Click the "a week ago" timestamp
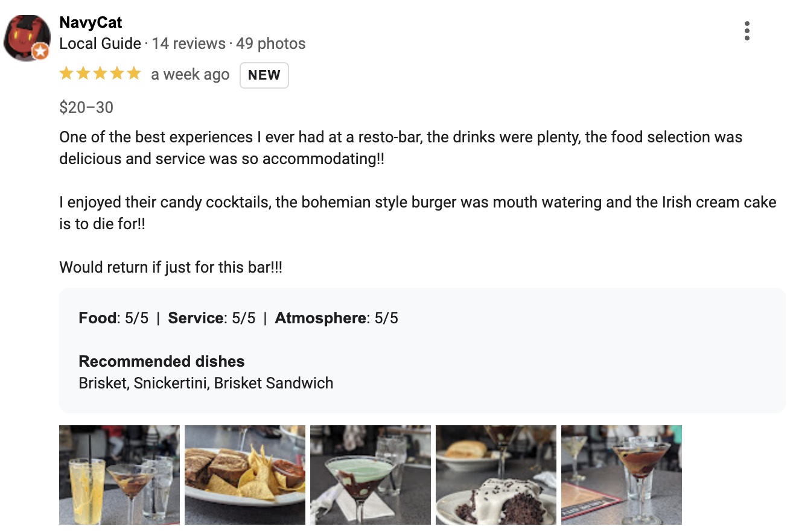The height and width of the screenshot is (532, 793). click(x=190, y=75)
